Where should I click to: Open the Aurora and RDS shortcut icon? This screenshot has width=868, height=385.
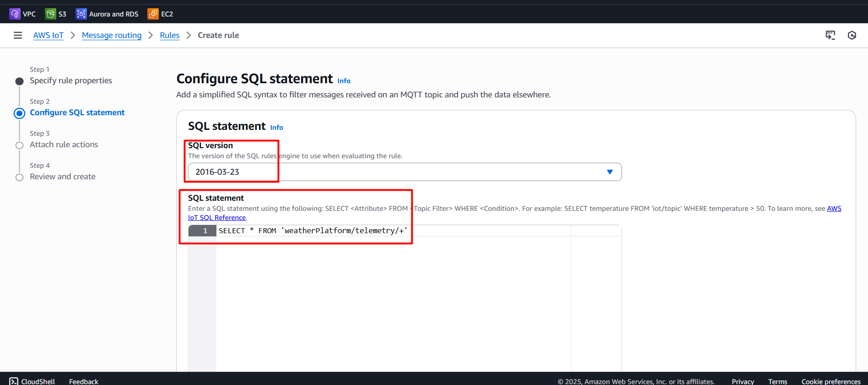tap(81, 14)
